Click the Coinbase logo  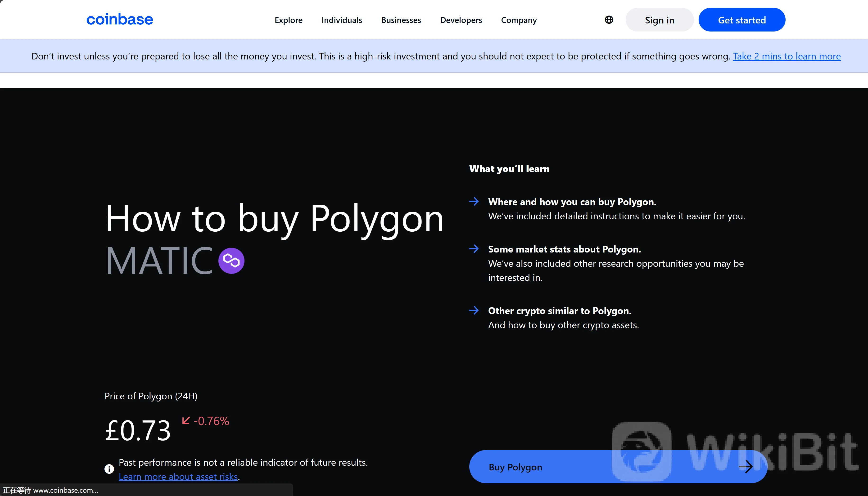point(120,19)
